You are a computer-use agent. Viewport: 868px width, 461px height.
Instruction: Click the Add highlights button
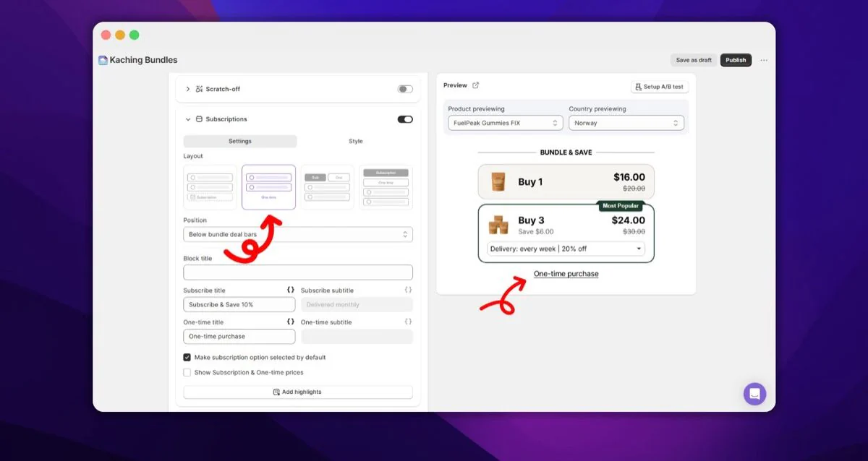coord(298,392)
